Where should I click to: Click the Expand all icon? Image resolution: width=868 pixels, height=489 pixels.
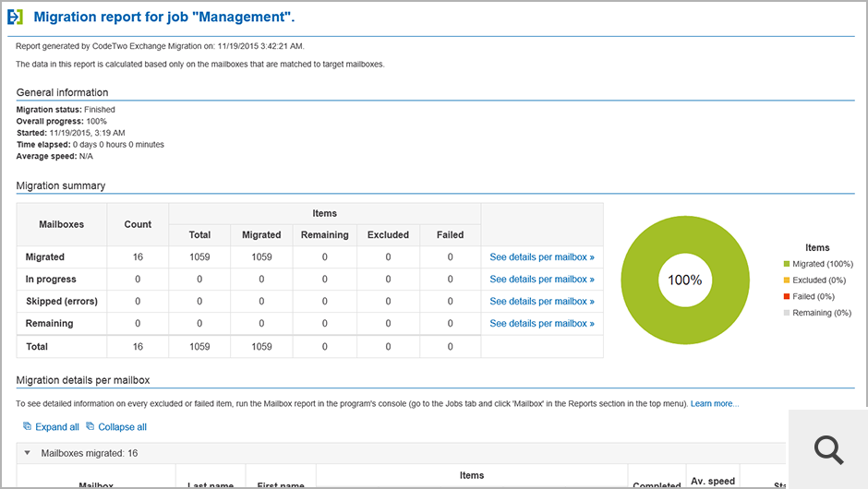[x=27, y=426]
